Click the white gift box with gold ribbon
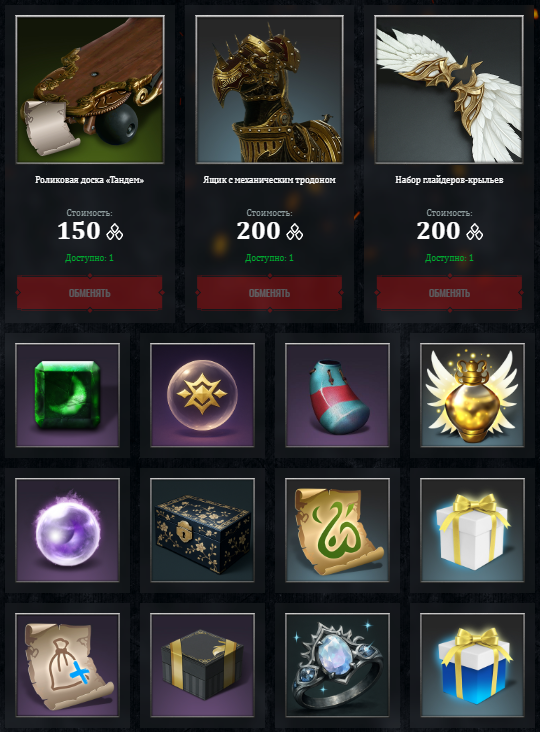The width and height of the screenshot is (540, 732). point(472,530)
